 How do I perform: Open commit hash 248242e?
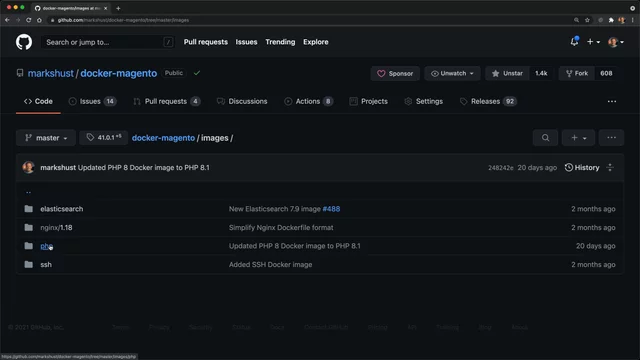click(x=501, y=168)
